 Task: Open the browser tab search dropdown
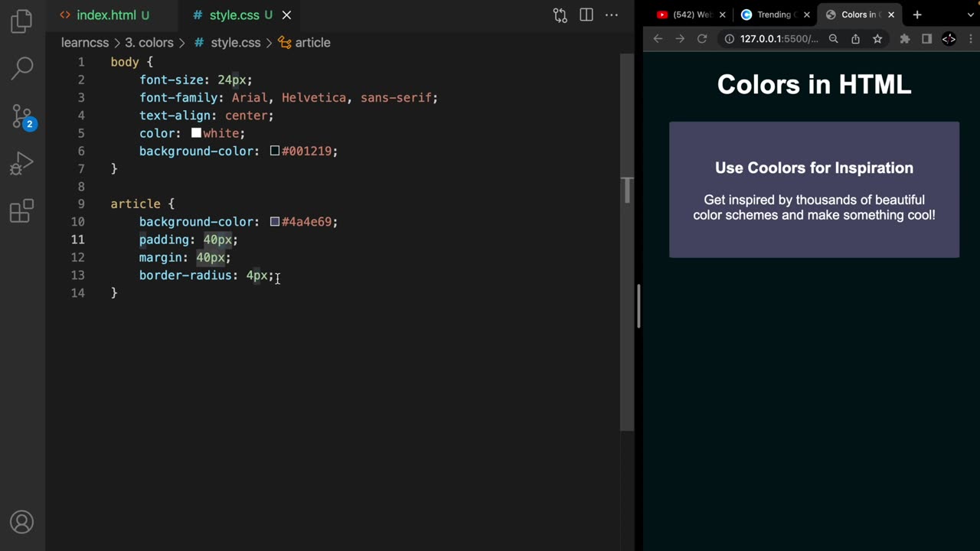click(x=971, y=15)
